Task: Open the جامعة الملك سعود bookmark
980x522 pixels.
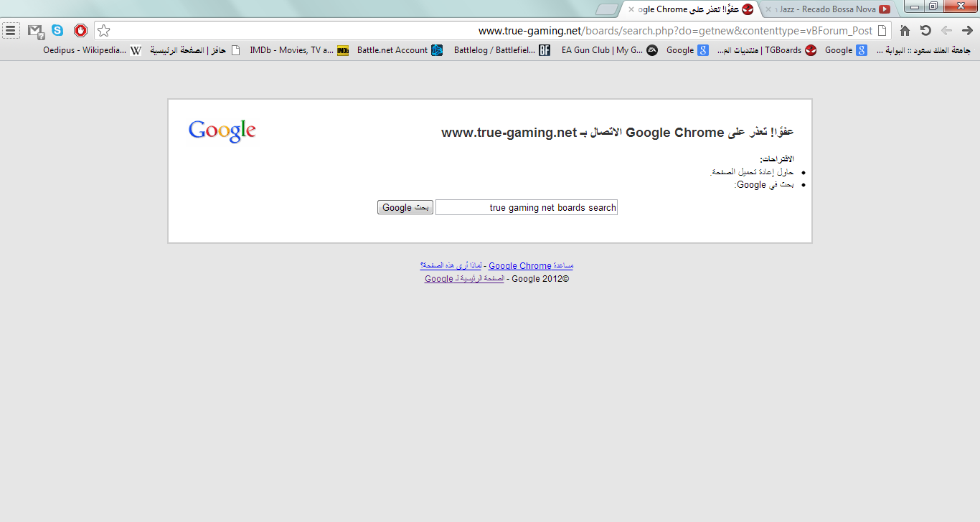Action: [924, 50]
